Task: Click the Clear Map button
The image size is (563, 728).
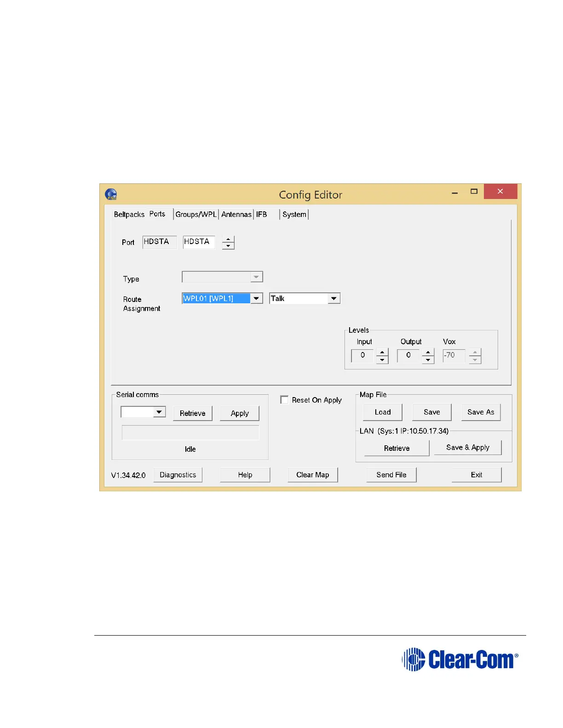Action: coord(313,475)
